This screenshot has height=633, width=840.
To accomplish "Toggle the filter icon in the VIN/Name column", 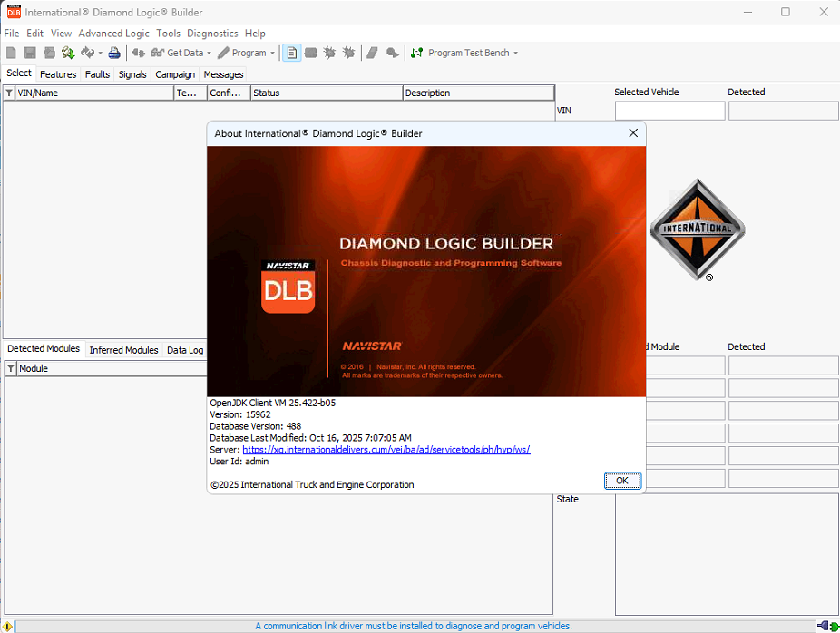I will click(7, 92).
